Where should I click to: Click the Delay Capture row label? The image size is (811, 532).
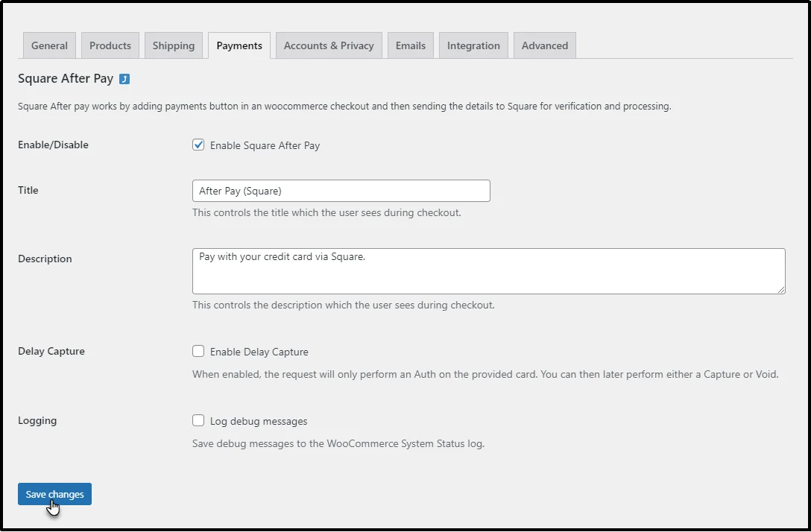pyautogui.click(x=51, y=351)
